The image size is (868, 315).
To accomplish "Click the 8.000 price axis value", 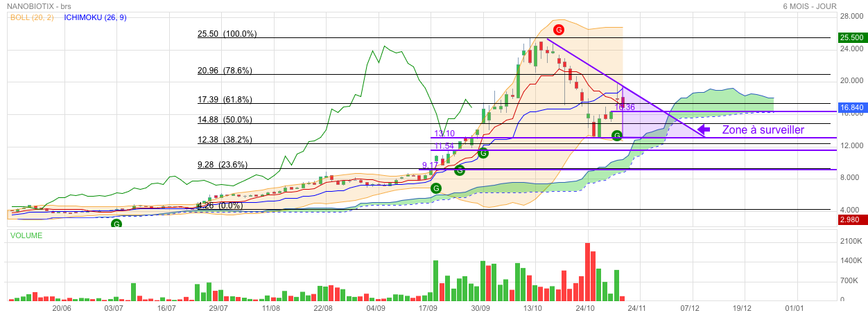I will [x=851, y=177].
